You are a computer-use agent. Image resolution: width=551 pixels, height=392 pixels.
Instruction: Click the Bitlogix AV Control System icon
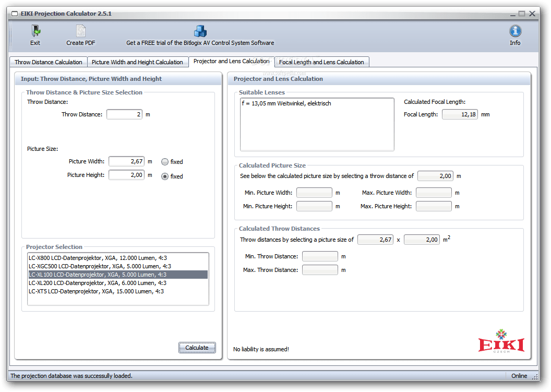200,30
